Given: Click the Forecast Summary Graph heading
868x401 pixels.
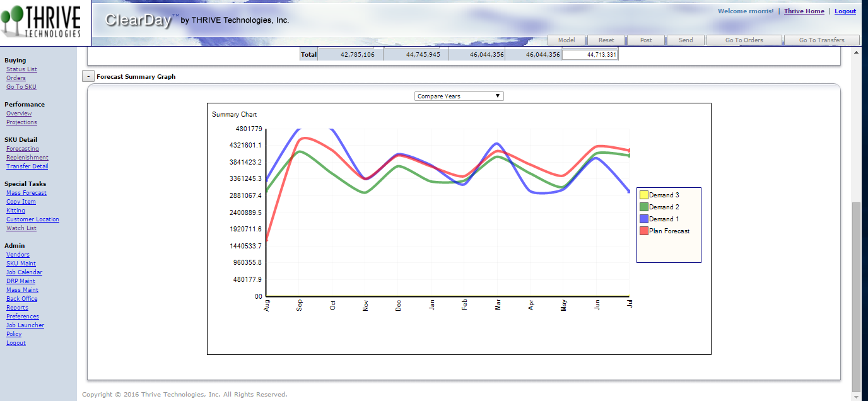Looking at the screenshot, I should point(136,76).
